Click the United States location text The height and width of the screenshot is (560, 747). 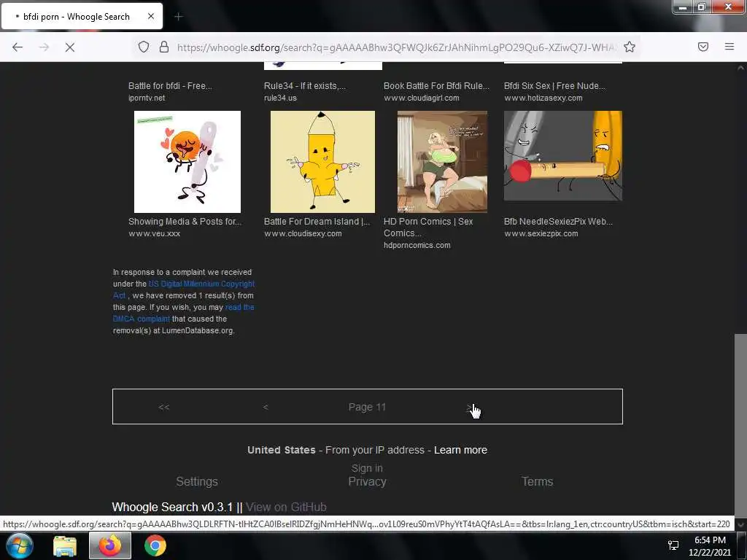point(281,450)
